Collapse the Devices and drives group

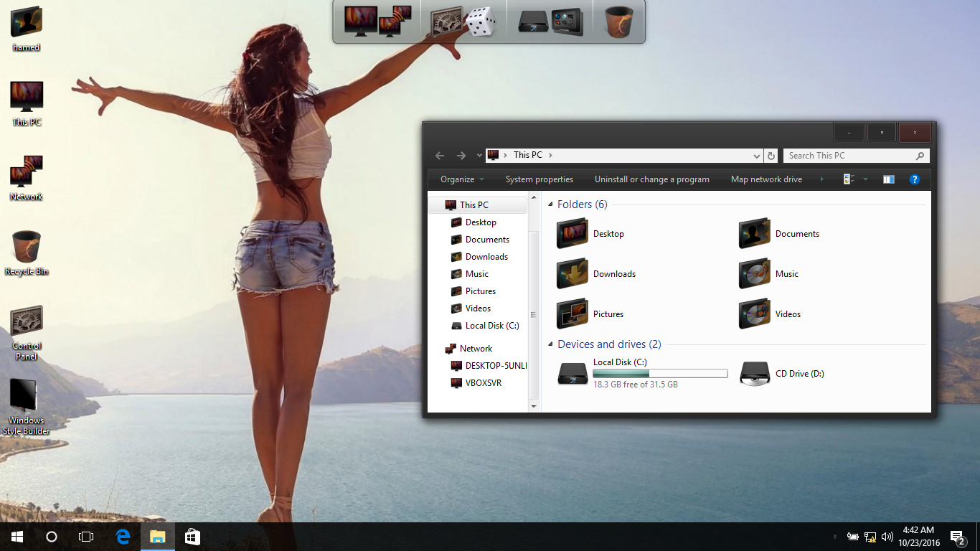click(551, 344)
